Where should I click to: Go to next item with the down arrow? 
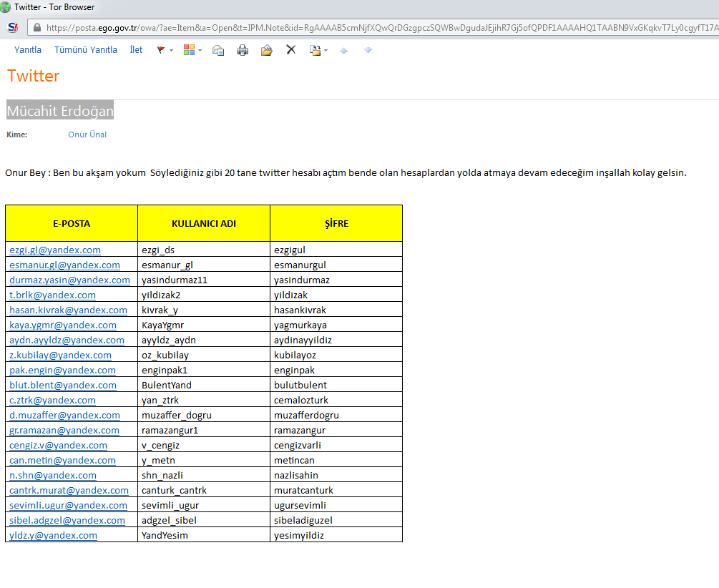click(368, 50)
